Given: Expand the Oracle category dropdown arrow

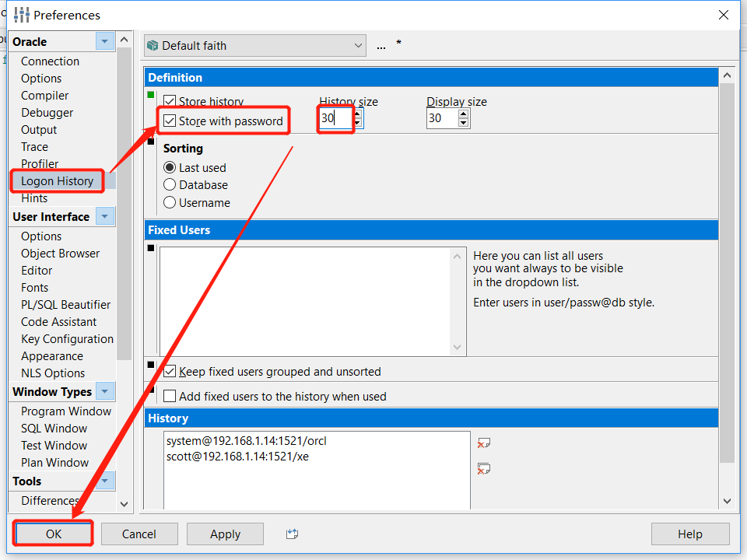Looking at the screenshot, I should [106, 41].
